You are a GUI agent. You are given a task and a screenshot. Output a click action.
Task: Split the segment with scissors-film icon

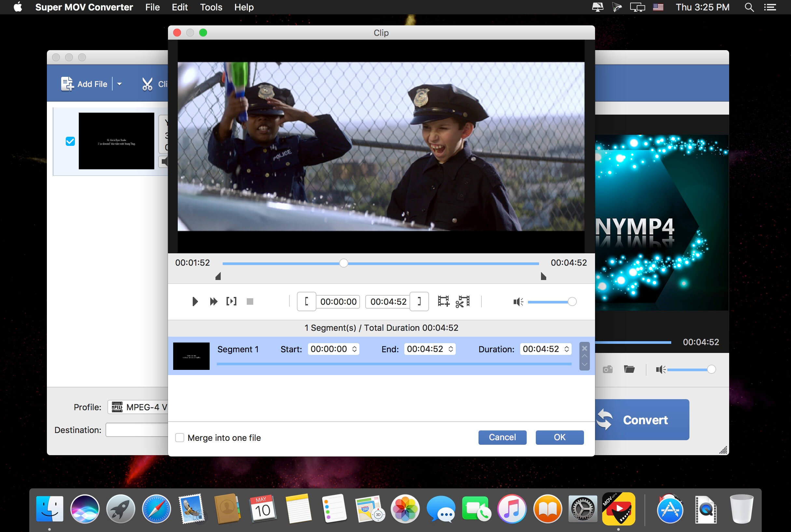[463, 301]
